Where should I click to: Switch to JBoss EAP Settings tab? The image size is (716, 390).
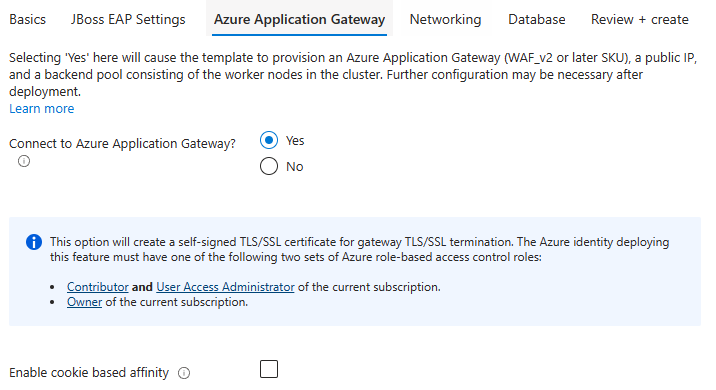(x=128, y=20)
